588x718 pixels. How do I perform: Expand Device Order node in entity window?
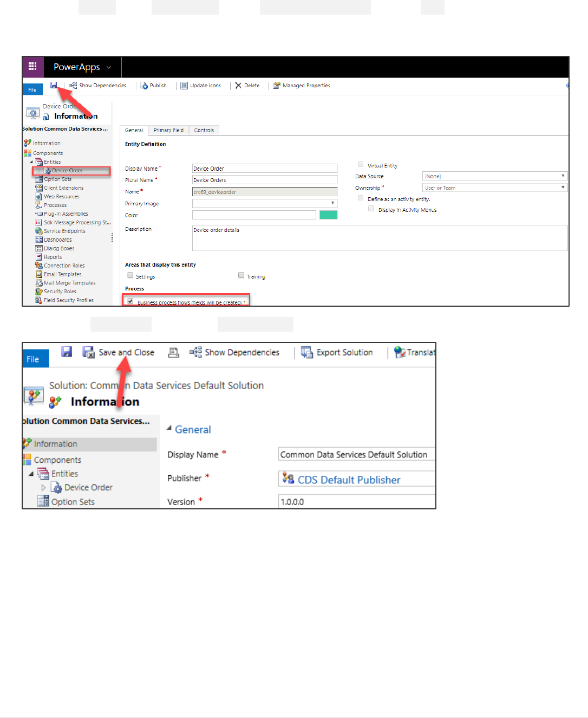[x=38, y=171]
